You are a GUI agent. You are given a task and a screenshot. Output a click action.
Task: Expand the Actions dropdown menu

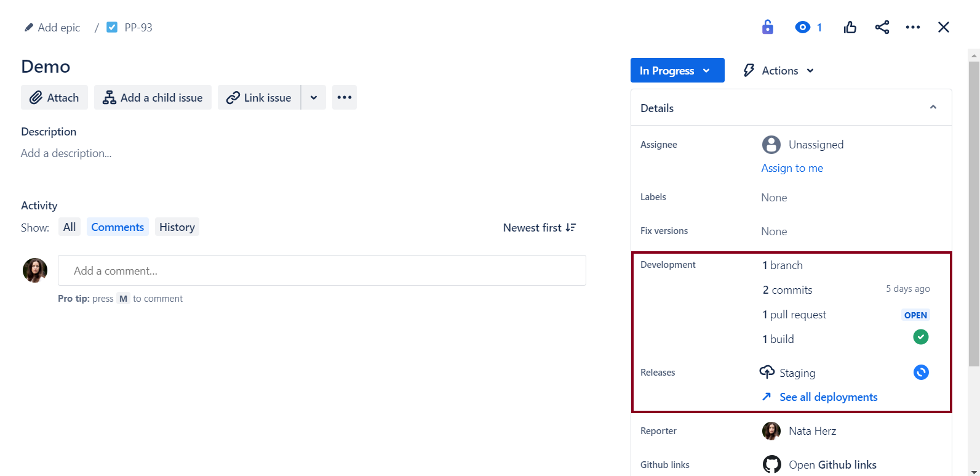(x=779, y=70)
